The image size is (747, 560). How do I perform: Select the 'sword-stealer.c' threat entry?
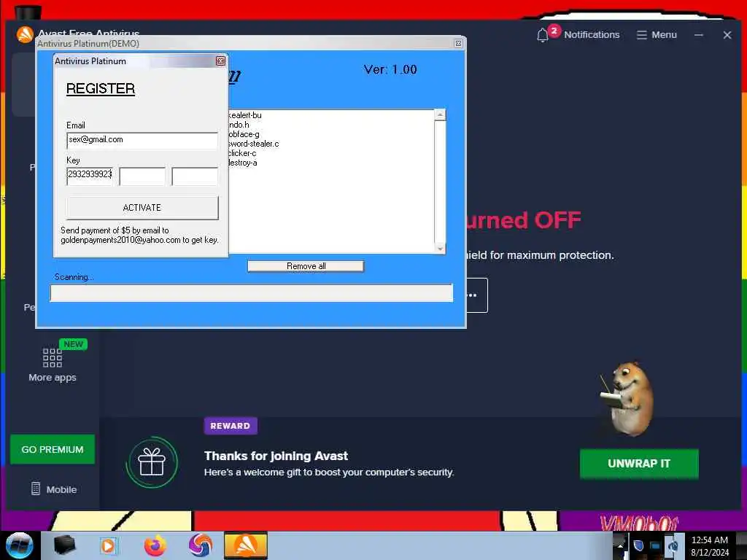254,144
